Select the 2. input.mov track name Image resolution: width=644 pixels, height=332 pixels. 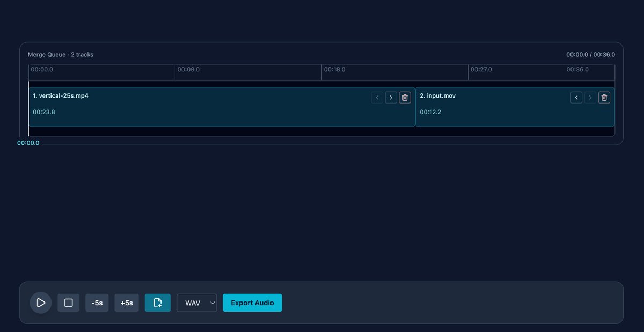pyautogui.click(x=437, y=95)
